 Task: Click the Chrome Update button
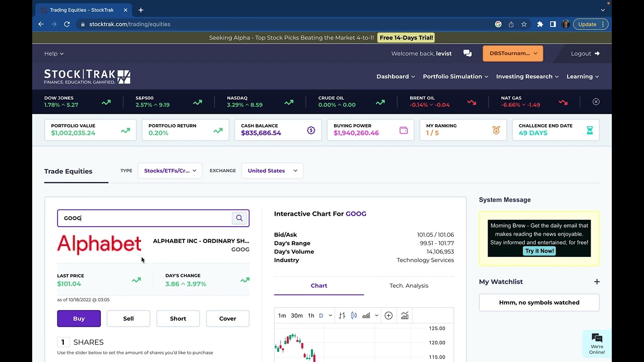(x=591, y=24)
